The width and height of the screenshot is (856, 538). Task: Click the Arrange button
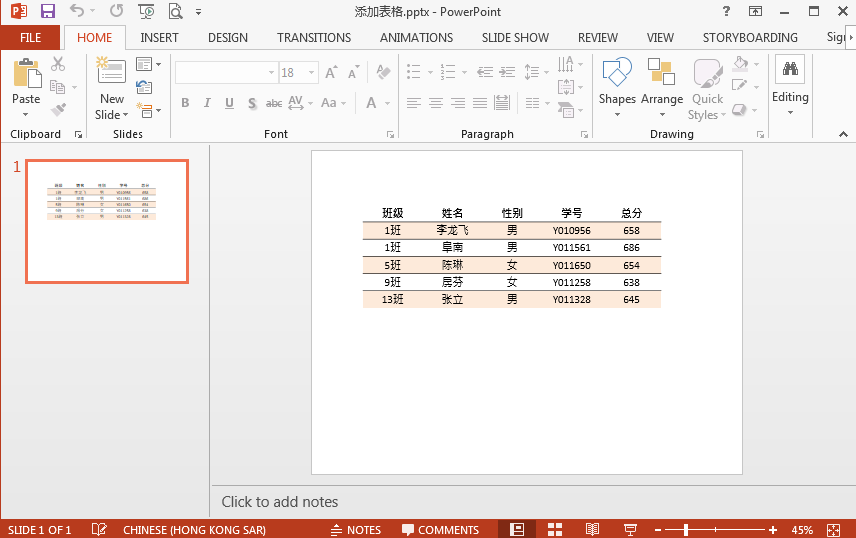coord(662,87)
